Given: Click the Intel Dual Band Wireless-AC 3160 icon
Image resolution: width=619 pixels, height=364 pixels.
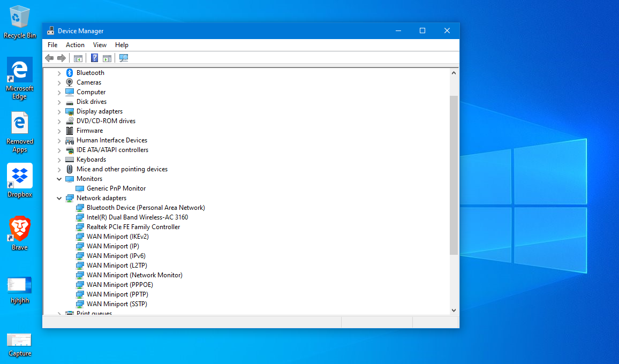Looking at the screenshot, I should (x=80, y=217).
